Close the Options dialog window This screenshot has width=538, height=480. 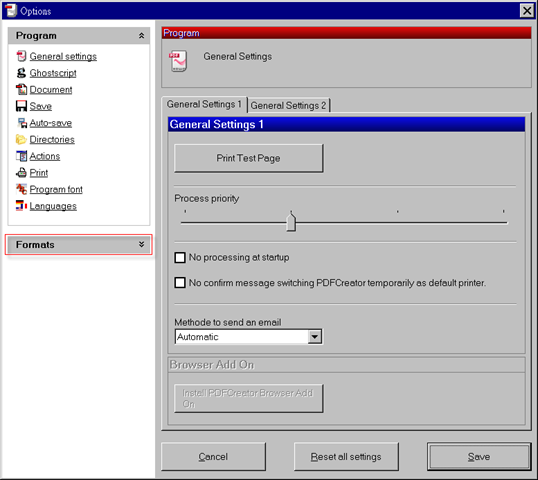pyautogui.click(x=527, y=11)
